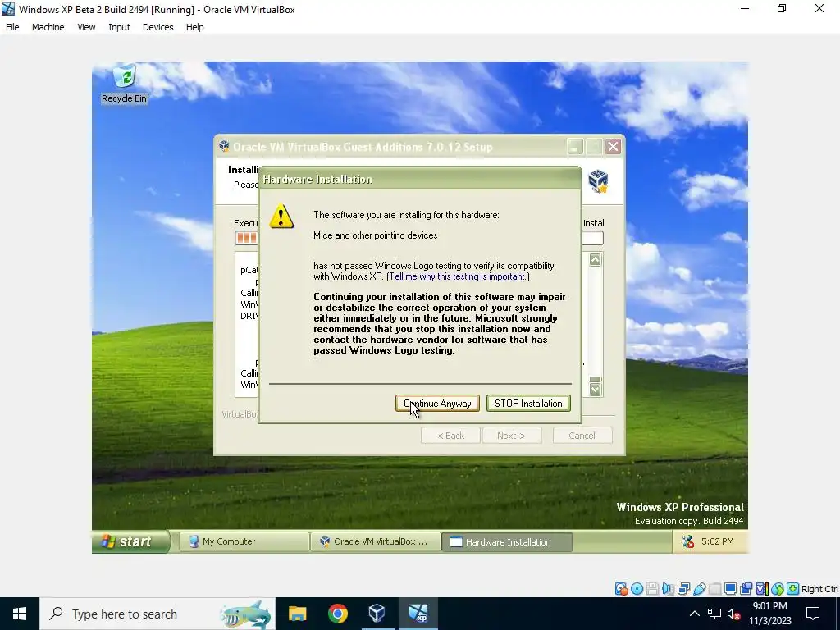Open the View menu
The width and height of the screenshot is (840, 630).
point(86,27)
